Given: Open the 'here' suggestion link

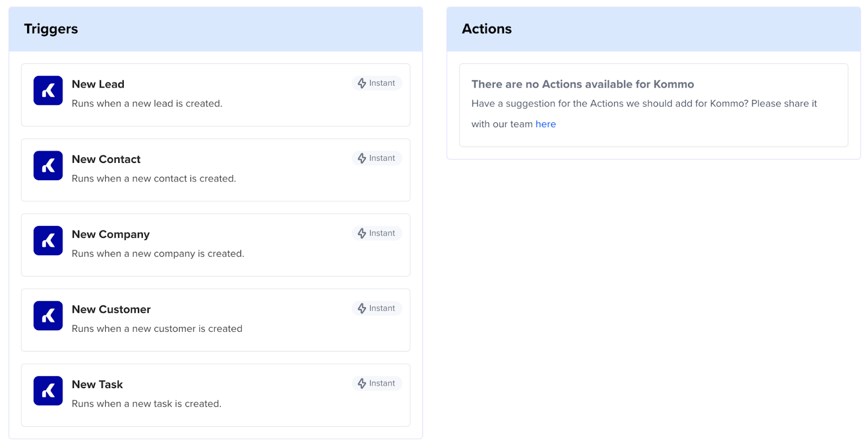Looking at the screenshot, I should point(545,124).
